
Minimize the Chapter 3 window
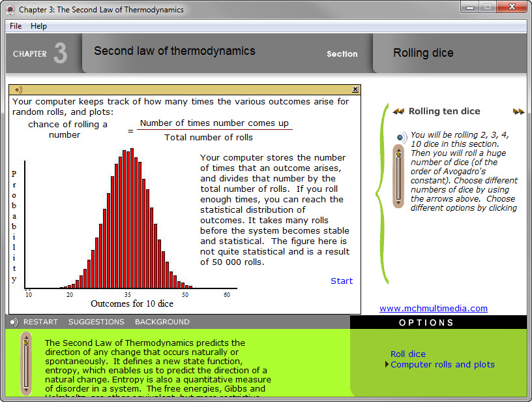coord(470,7)
